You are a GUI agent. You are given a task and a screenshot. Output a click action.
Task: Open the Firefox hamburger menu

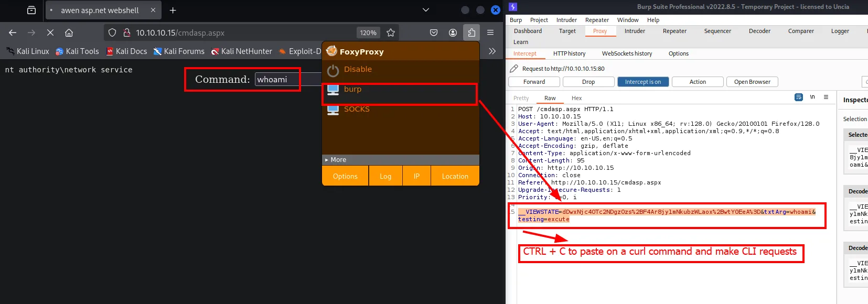point(490,32)
